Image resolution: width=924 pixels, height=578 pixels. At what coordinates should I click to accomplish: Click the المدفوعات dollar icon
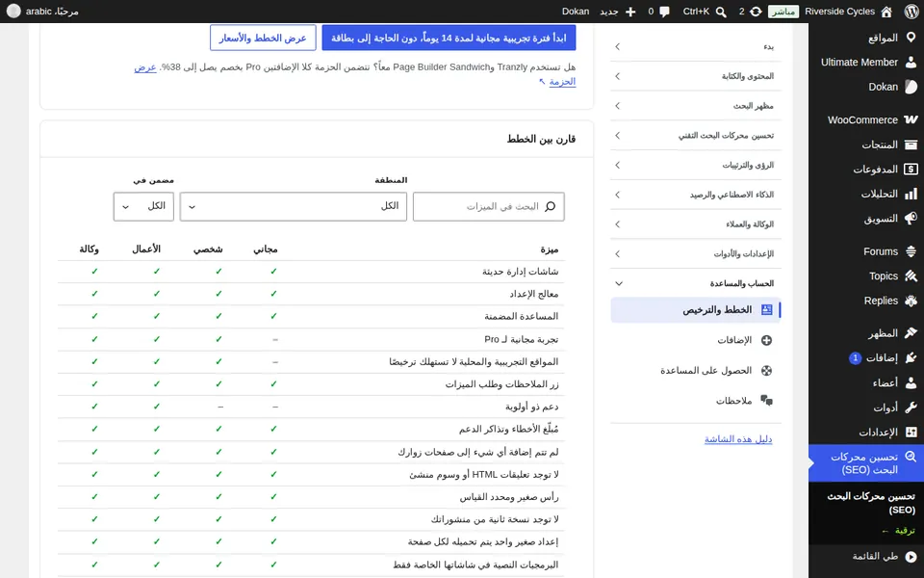[911, 170]
